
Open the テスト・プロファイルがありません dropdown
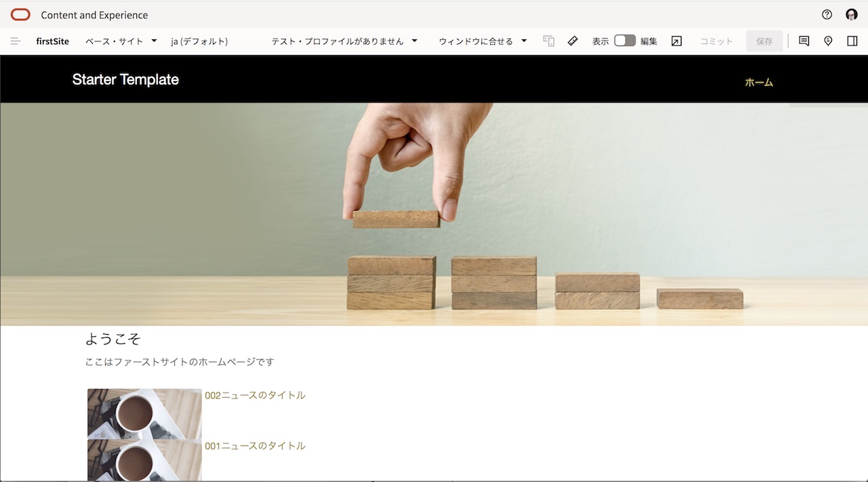click(x=344, y=41)
